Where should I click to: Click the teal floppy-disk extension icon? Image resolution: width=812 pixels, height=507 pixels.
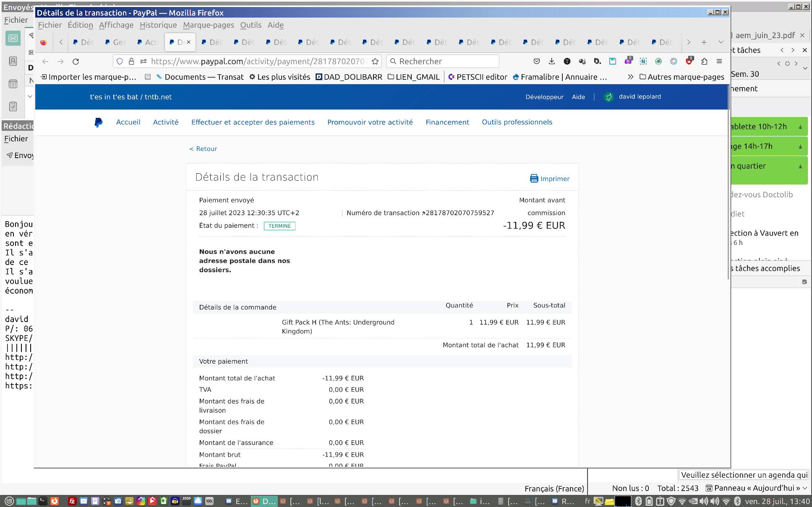613,62
